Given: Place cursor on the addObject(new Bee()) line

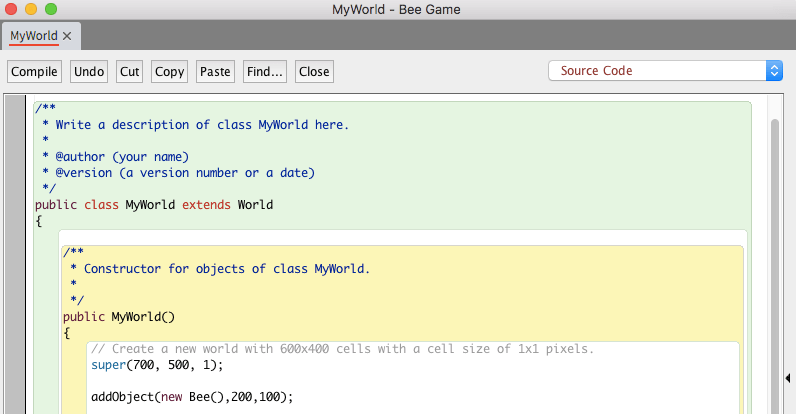Looking at the screenshot, I should coord(190,397).
